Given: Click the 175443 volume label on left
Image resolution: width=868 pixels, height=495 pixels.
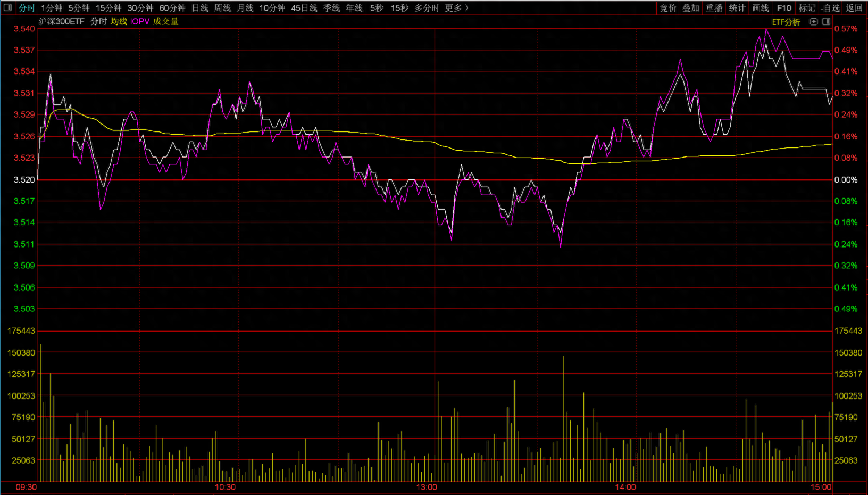Looking at the screenshot, I should click(21, 331).
